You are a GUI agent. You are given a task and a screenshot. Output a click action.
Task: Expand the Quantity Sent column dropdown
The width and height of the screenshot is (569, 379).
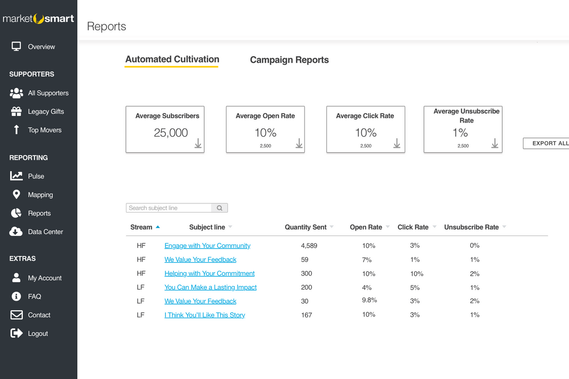coord(332,227)
